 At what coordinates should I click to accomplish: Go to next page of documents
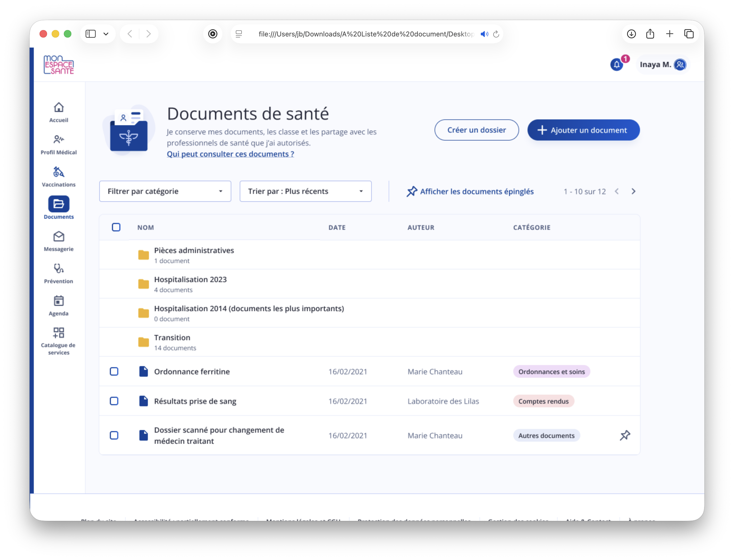tap(633, 191)
